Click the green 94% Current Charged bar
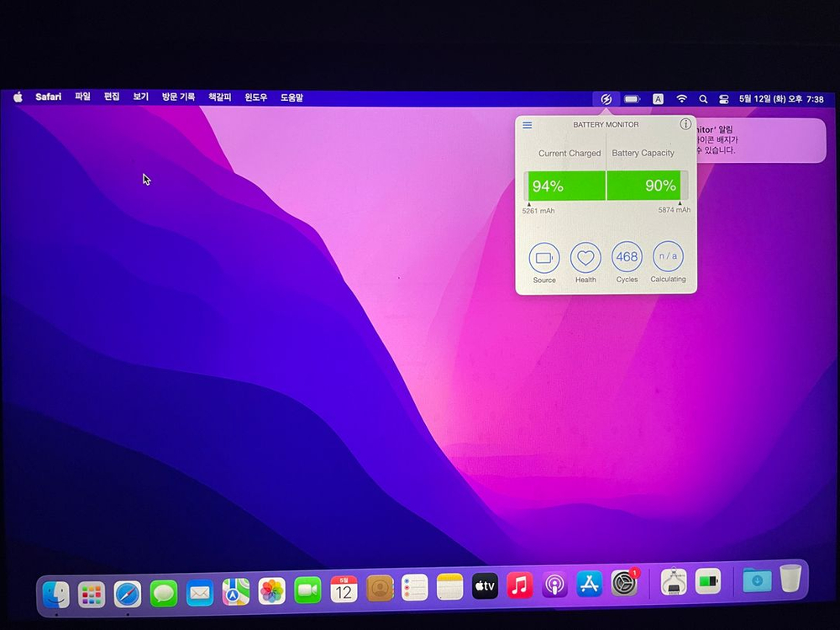 [x=565, y=186]
